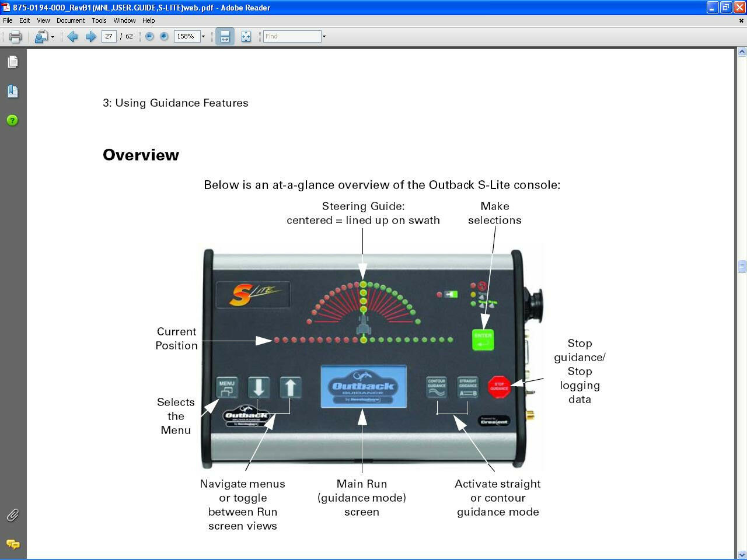Image resolution: width=747 pixels, height=560 pixels.
Task: Open the Window menu
Action: [x=124, y=20]
